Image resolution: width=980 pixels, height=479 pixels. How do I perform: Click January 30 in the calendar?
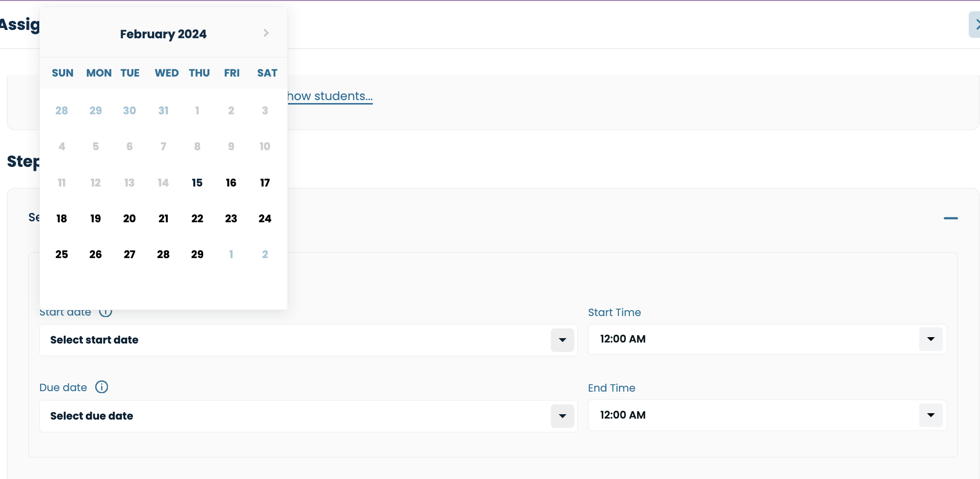pos(129,110)
